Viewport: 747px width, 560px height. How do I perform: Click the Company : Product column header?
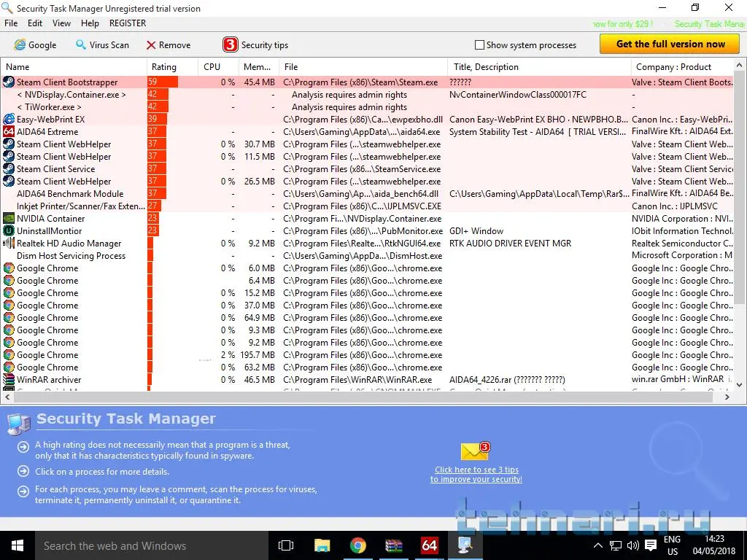tap(682, 66)
